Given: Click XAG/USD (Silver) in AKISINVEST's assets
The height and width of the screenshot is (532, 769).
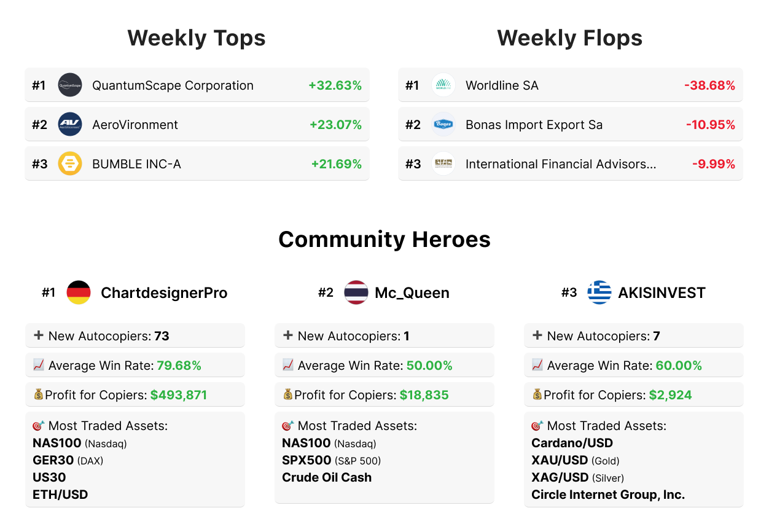Looking at the screenshot, I should pyautogui.click(x=577, y=477).
